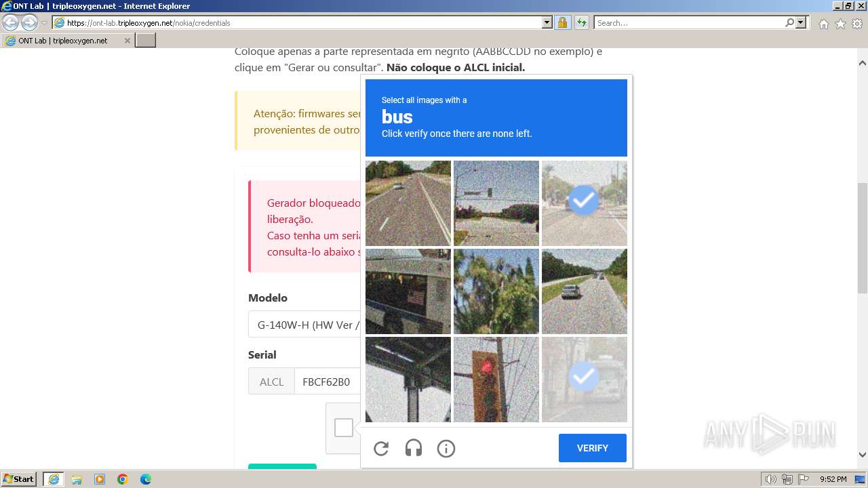Click the address bar URL field

(304, 22)
